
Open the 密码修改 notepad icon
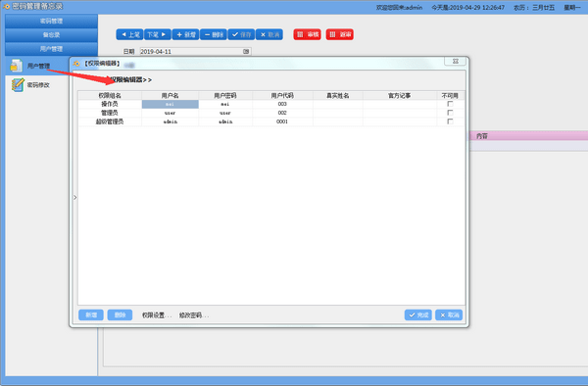click(x=18, y=85)
